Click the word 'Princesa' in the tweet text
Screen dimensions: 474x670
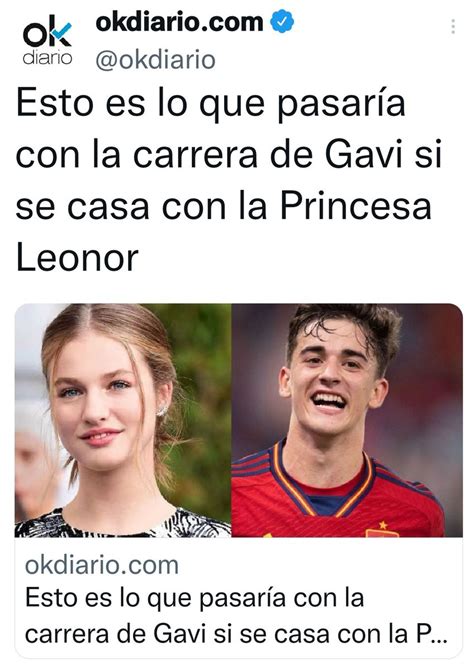coord(356,207)
